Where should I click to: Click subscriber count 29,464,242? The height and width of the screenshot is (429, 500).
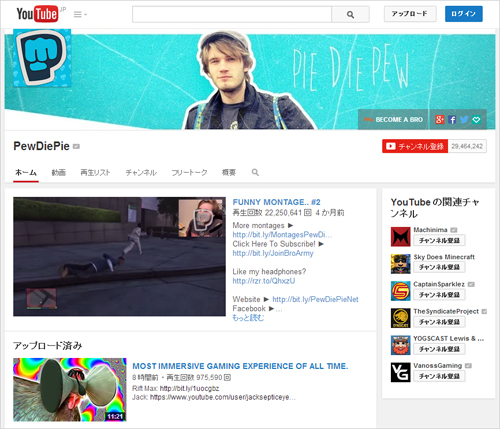[467, 146]
